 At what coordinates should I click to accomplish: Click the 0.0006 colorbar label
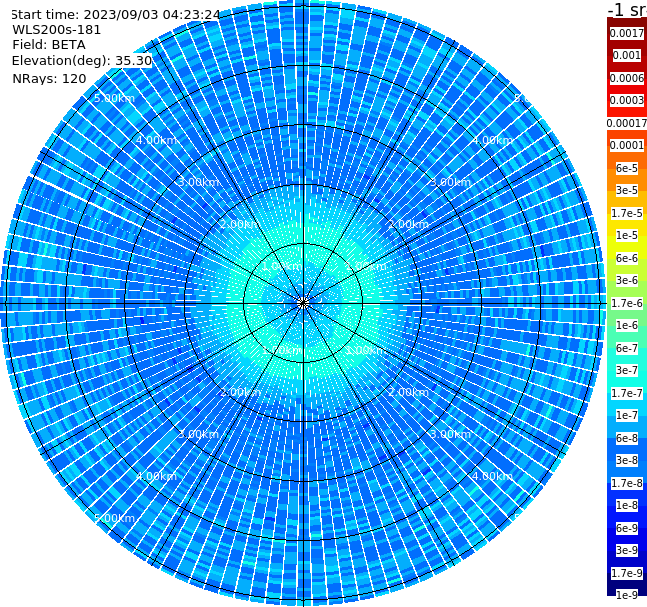click(627, 78)
